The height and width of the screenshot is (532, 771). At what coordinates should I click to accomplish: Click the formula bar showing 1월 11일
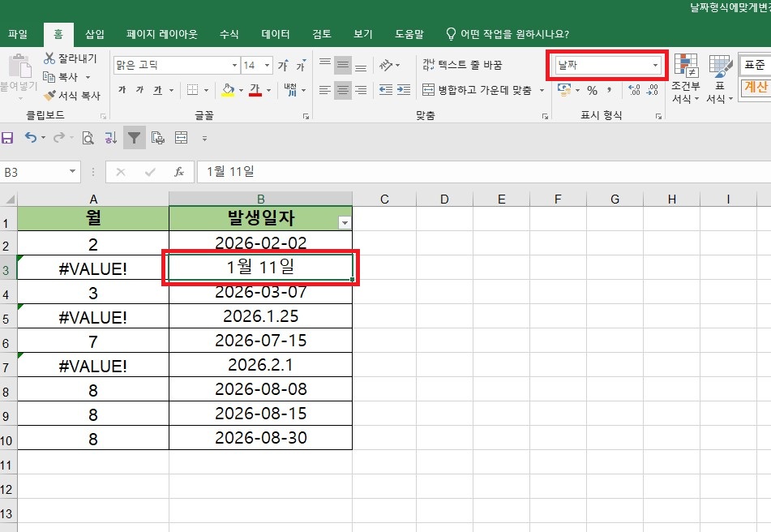pyautogui.click(x=484, y=172)
